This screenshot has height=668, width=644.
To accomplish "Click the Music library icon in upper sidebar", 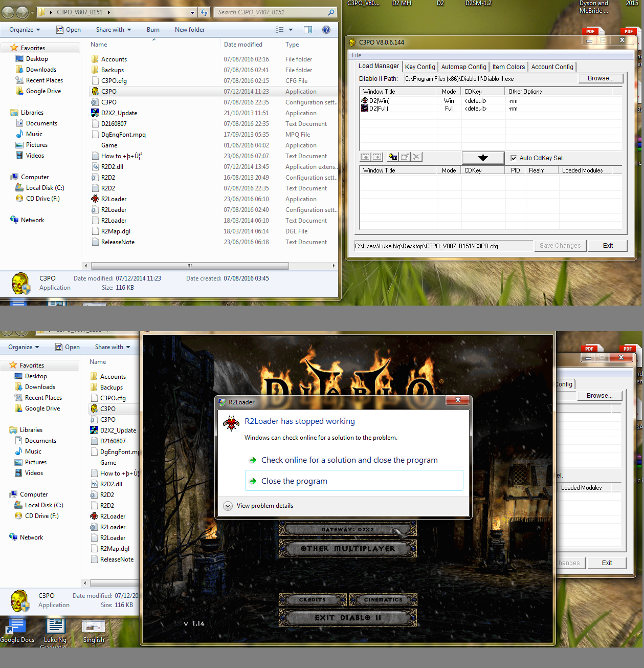I will coord(19,134).
